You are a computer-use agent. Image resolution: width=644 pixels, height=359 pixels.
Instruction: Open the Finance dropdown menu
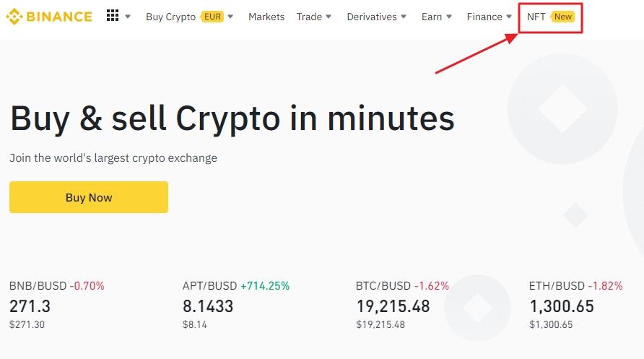click(x=489, y=17)
